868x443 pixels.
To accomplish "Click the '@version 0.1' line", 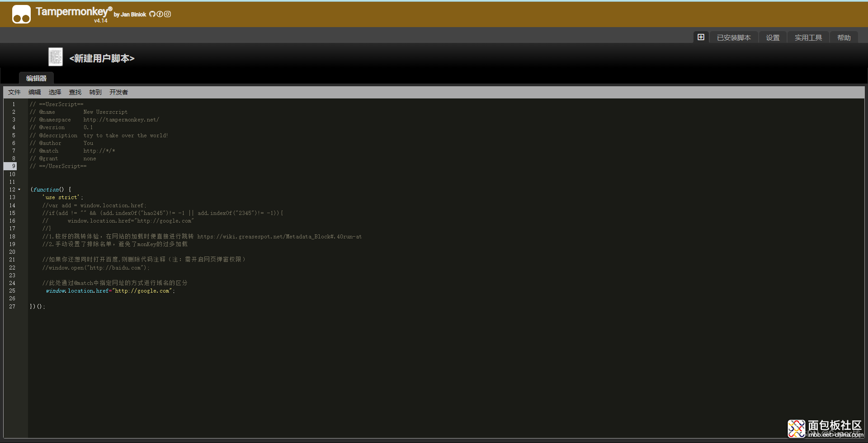I will [61, 127].
